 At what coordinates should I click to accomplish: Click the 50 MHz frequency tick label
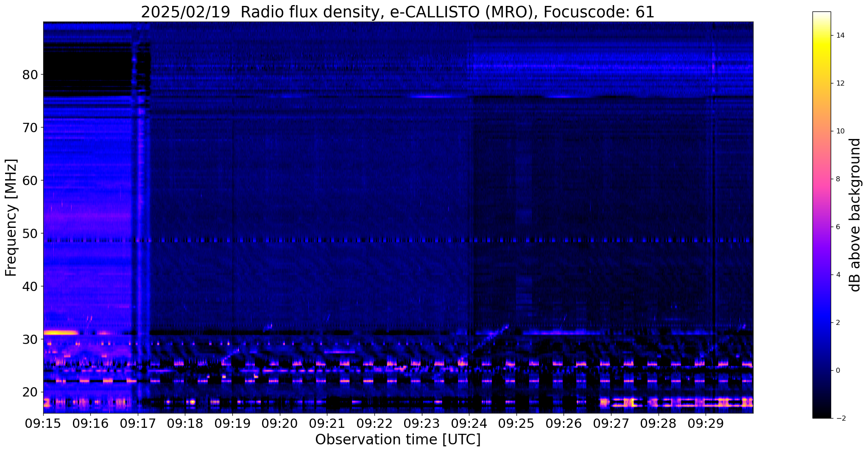click(x=30, y=233)
